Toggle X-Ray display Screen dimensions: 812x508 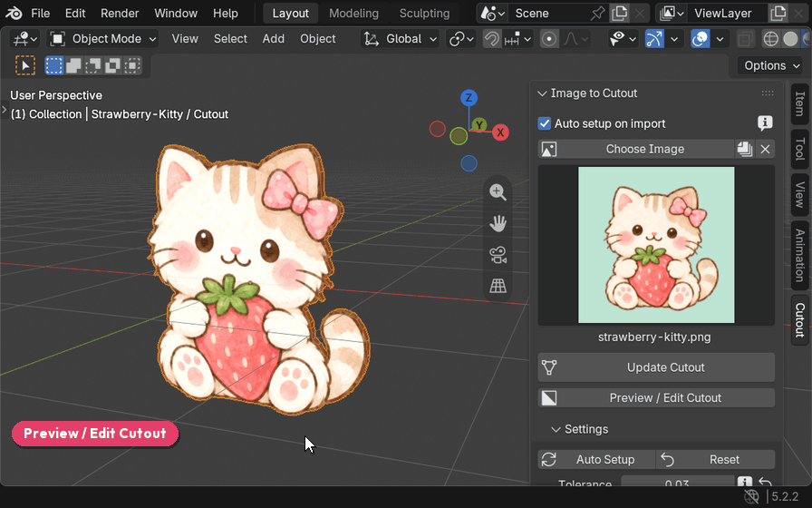tap(745, 39)
